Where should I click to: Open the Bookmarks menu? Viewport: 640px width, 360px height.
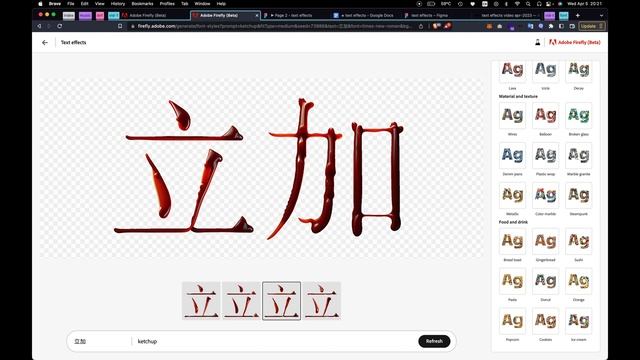(x=142, y=4)
